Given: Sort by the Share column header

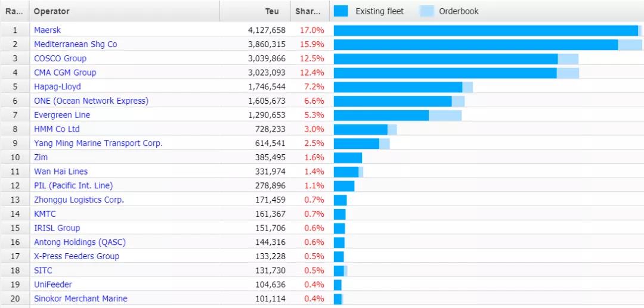Looking at the screenshot, I should click(308, 11).
